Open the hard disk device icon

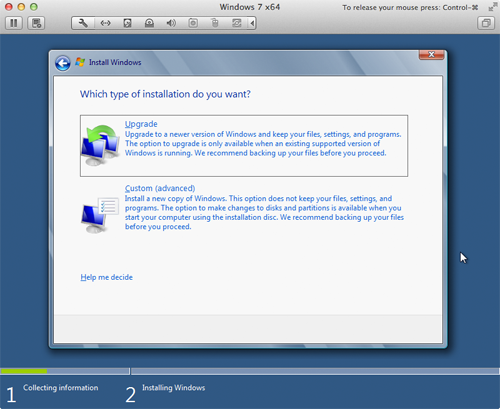pyautogui.click(x=127, y=23)
